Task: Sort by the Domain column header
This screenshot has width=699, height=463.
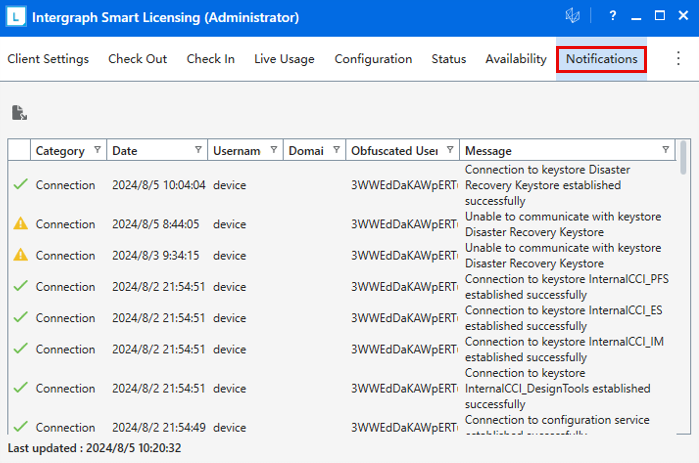Action: [305, 151]
